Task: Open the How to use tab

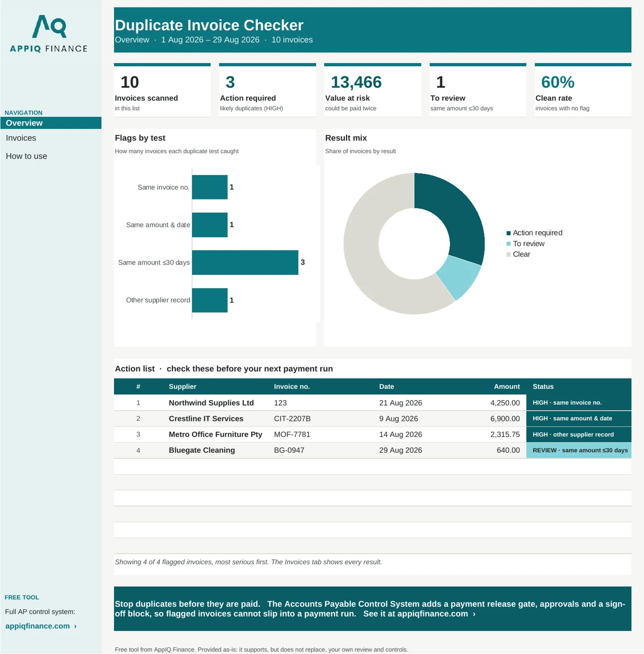Action: pyautogui.click(x=27, y=156)
